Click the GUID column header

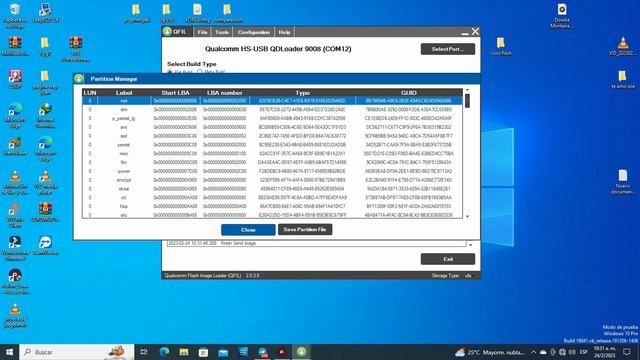click(x=409, y=93)
